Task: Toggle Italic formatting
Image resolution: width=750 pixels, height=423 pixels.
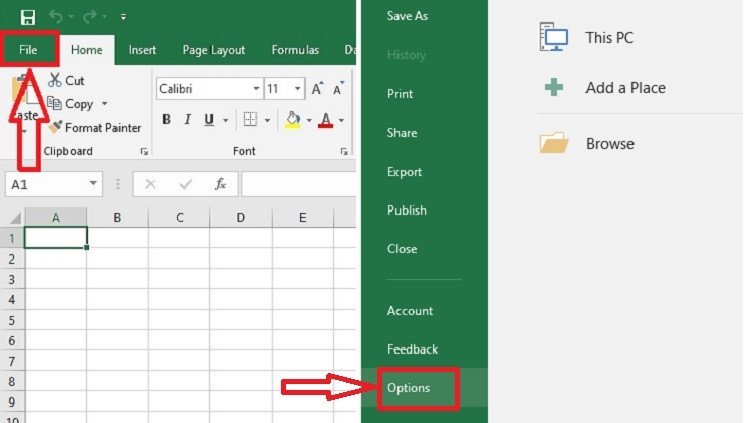Action: 188,119
